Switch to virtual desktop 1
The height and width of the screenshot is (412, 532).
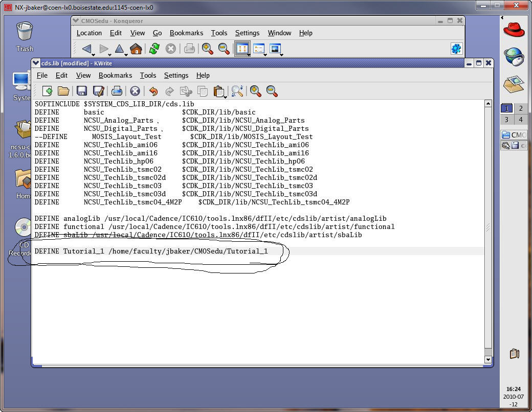[506, 108]
